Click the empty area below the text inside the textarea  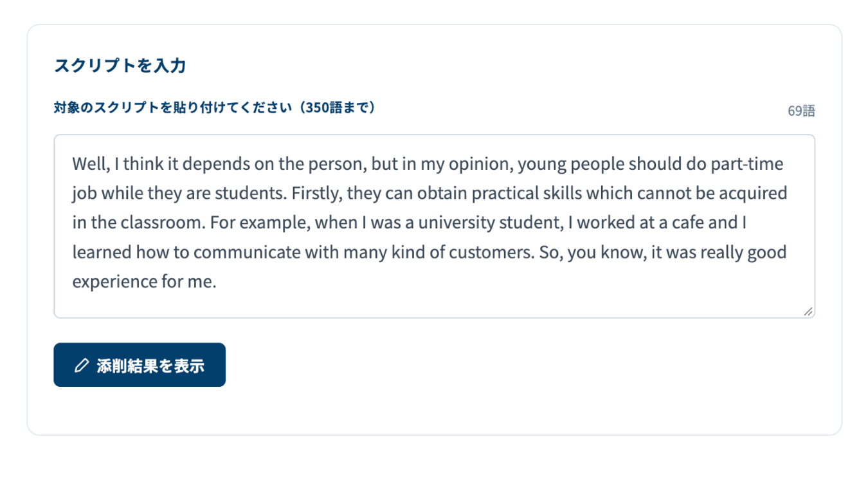tap(434, 306)
